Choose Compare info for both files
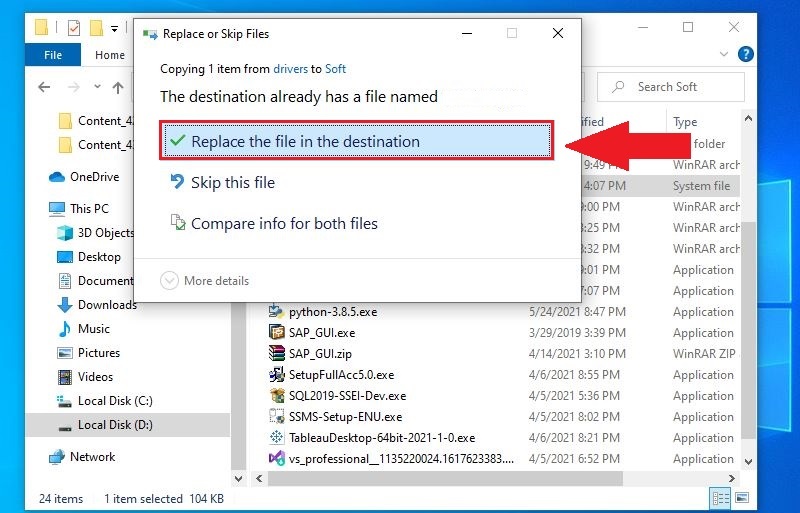800x513 pixels. click(x=284, y=223)
